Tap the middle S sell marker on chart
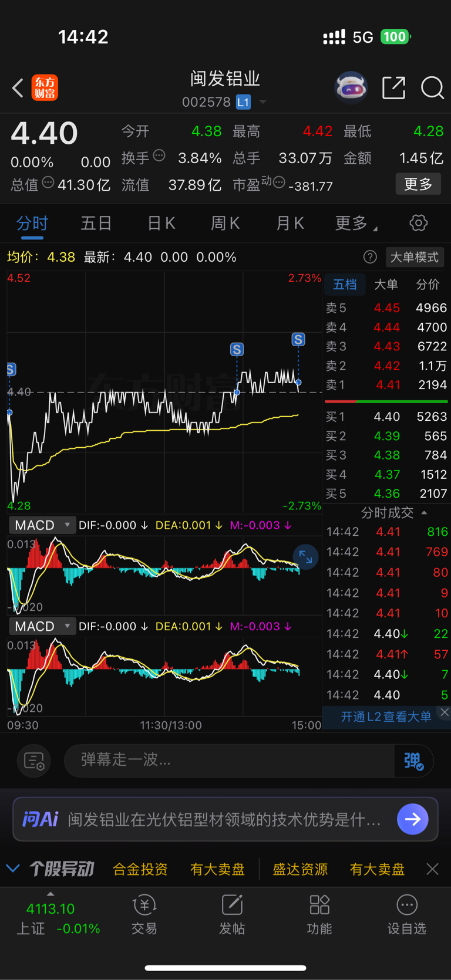Screen dimensions: 451x980 [237, 350]
